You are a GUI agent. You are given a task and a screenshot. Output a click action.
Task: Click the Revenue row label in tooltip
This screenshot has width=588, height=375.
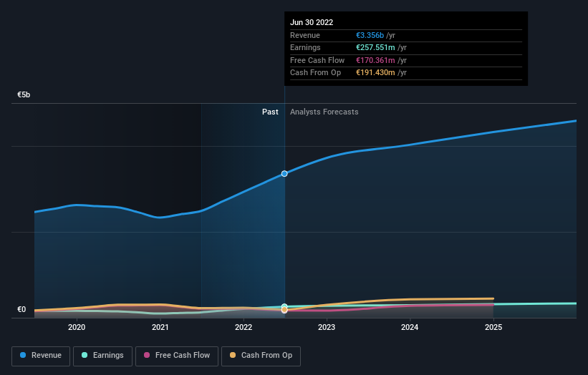[x=305, y=35]
